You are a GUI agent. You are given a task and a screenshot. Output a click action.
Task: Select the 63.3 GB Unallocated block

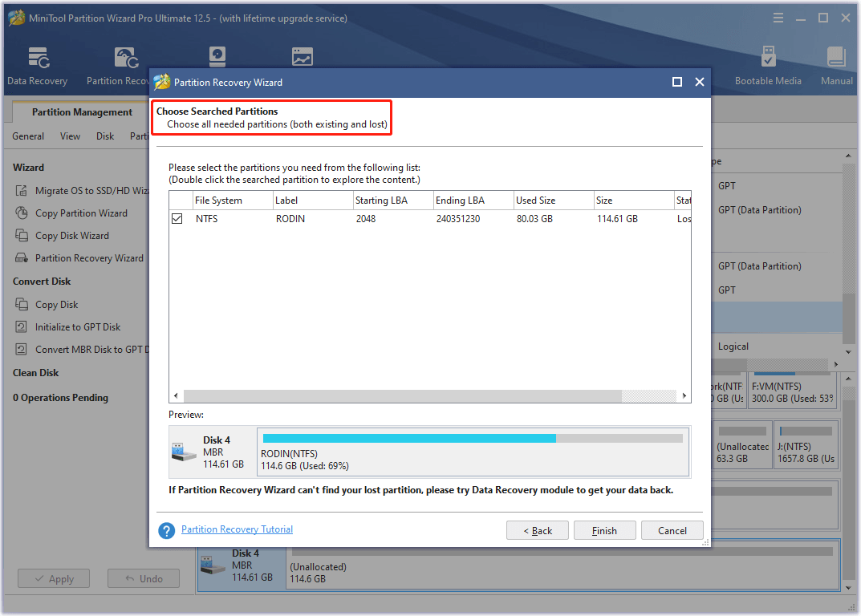point(742,444)
